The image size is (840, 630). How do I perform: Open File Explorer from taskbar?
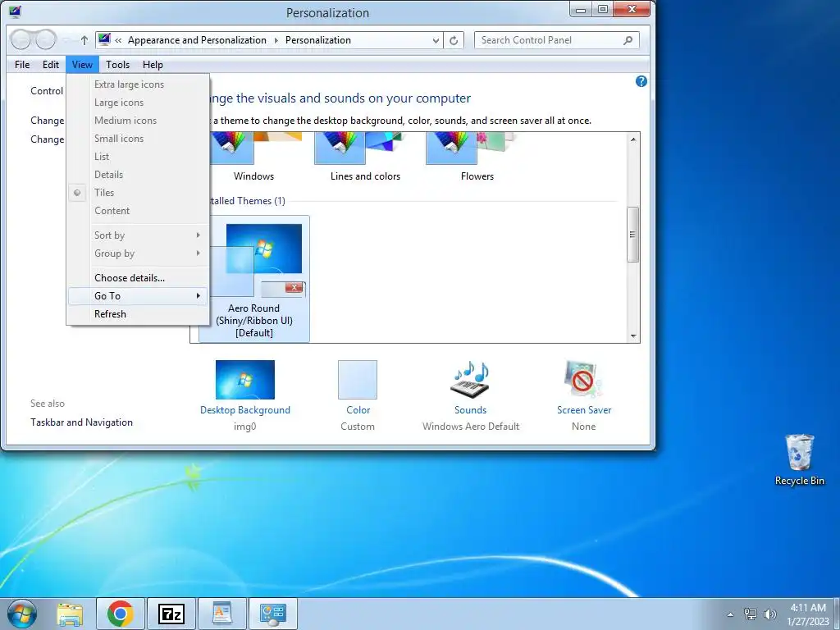pos(71,614)
